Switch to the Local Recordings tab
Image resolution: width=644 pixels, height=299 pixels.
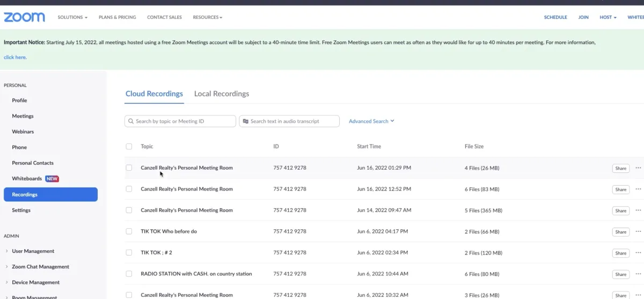coord(222,94)
